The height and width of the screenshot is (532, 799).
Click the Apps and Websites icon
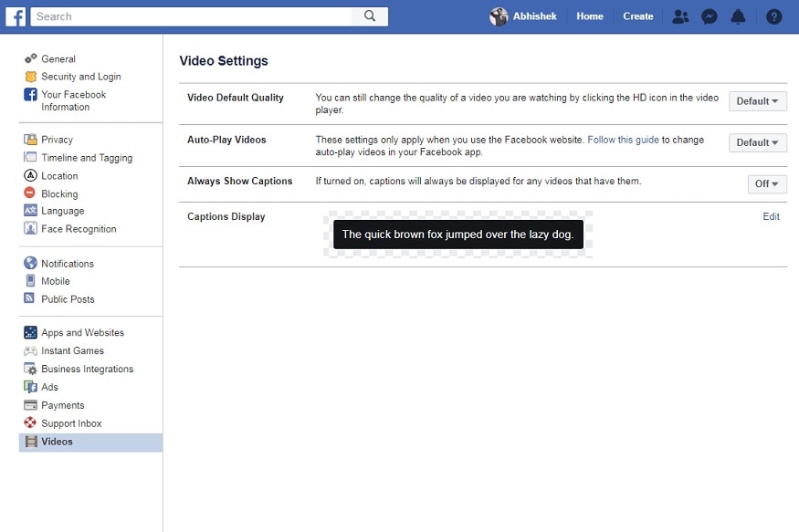click(x=30, y=332)
